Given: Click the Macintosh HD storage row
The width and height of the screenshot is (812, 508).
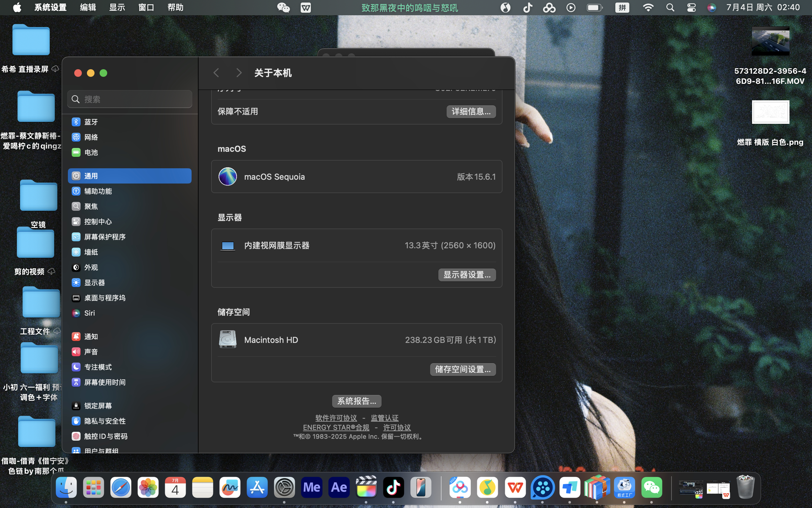Looking at the screenshot, I should 357,340.
